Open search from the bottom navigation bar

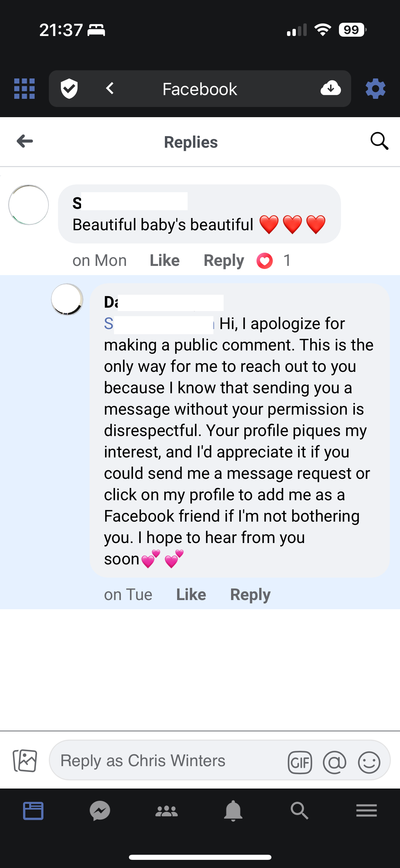300,811
